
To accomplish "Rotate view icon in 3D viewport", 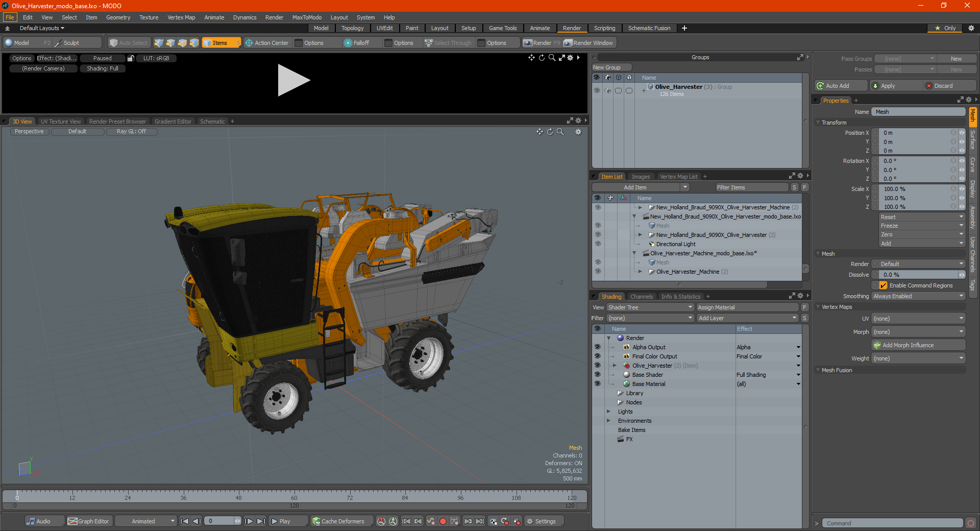I will click(x=550, y=132).
